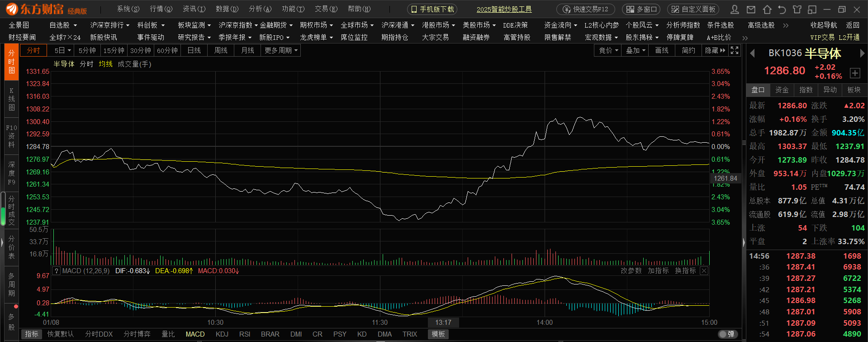868x342 pixels.
Task: Expand chart to fullscreen with arrows icon
Action: coord(735,50)
